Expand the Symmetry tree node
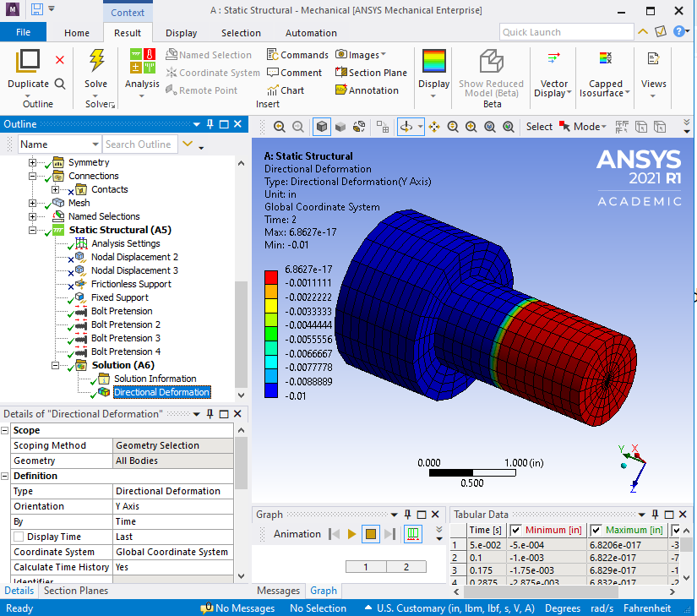The image size is (697, 616). coord(33,162)
